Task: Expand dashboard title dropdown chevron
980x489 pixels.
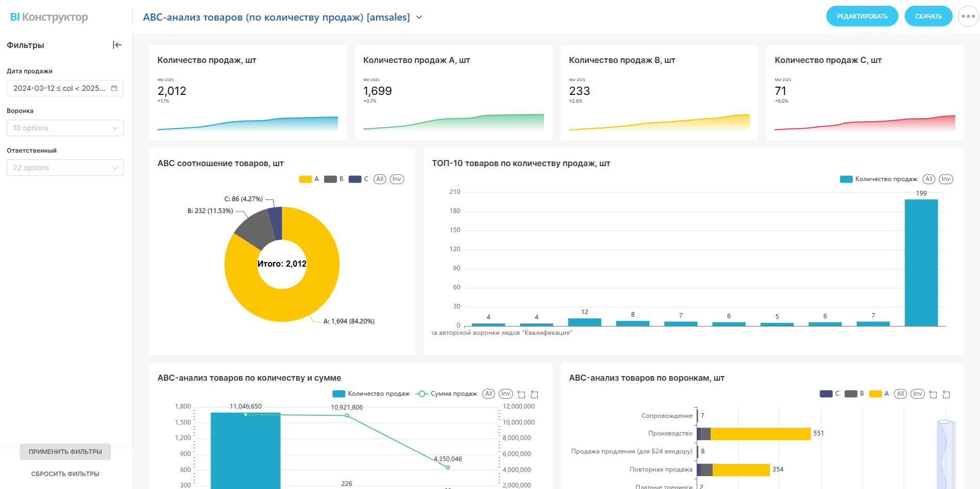Action: (419, 18)
